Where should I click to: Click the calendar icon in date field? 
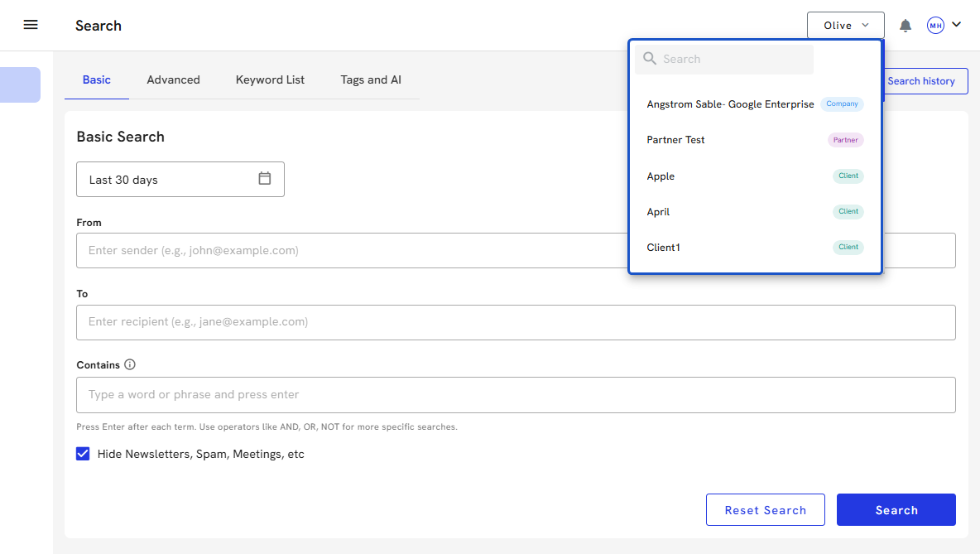pos(265,179)
